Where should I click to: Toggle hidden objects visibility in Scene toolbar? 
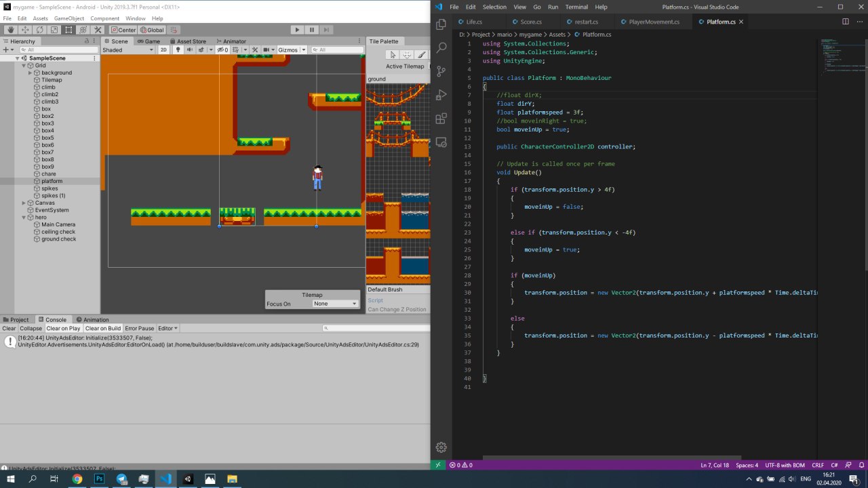(222, 49)
